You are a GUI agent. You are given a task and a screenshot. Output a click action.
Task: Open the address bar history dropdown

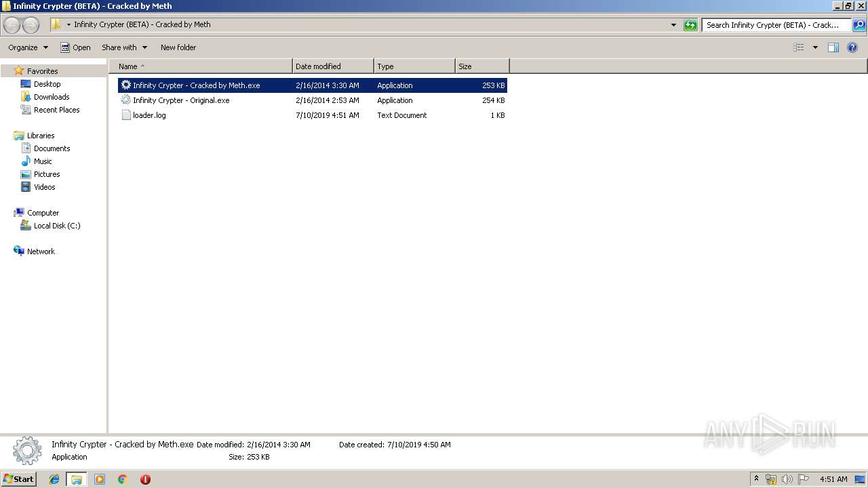click(x=673, y=25)
